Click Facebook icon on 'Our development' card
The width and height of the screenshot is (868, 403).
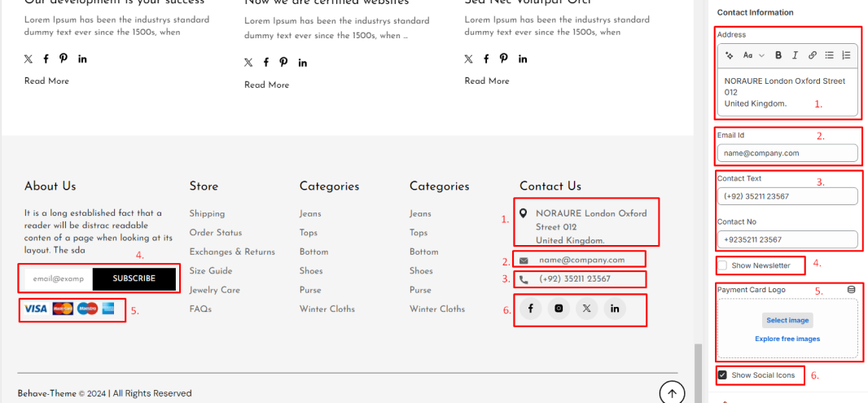coord(46,59)
